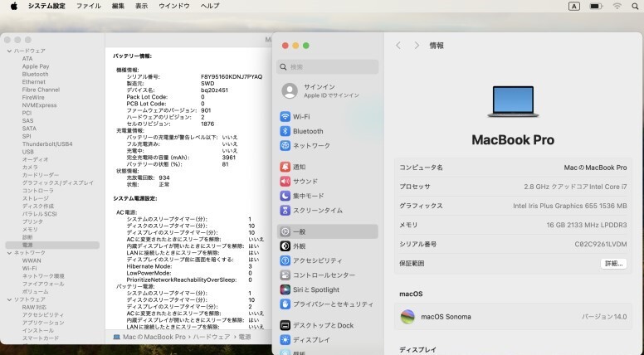Viewport: 644px width, 355px height.
Task: Select Ethernet in hardware list
Action: pos(34,82)
